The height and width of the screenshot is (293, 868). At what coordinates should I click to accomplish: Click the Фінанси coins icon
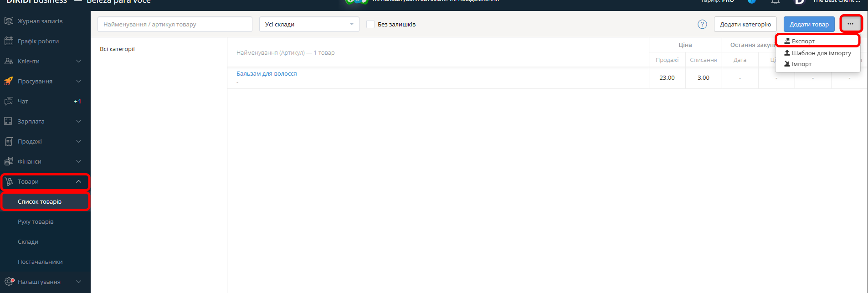tap(9, 161)
